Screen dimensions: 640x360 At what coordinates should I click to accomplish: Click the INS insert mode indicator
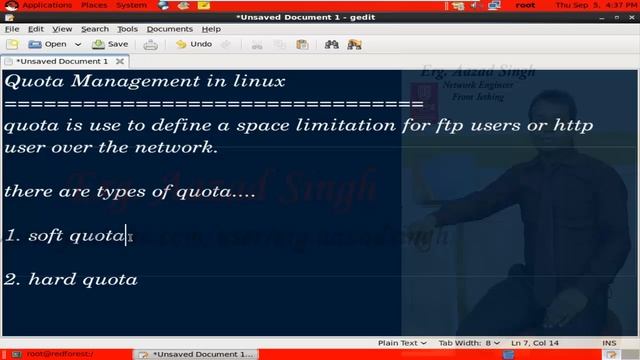point(609,343)
